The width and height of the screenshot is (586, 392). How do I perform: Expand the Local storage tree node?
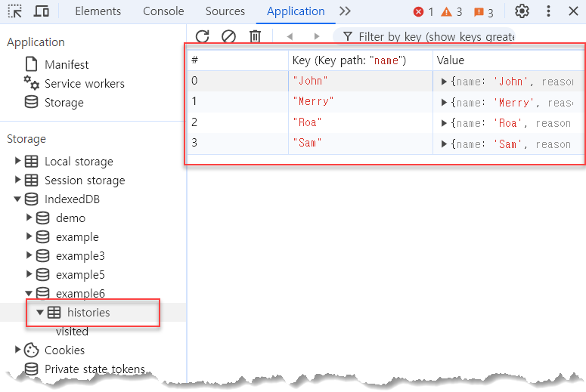18,162
